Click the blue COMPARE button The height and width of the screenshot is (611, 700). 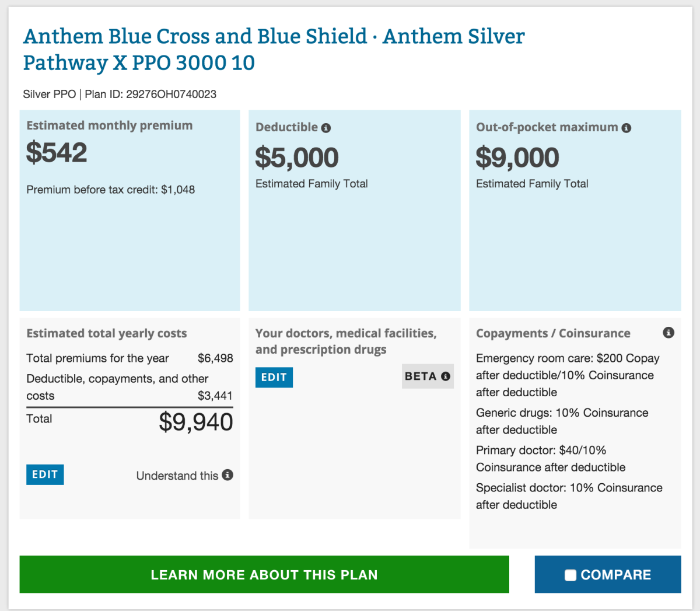pyautogui.click(x=608, y=574)
